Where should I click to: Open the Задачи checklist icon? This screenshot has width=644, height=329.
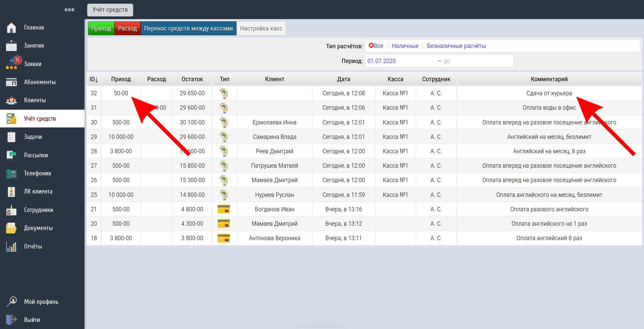[11, 137]
